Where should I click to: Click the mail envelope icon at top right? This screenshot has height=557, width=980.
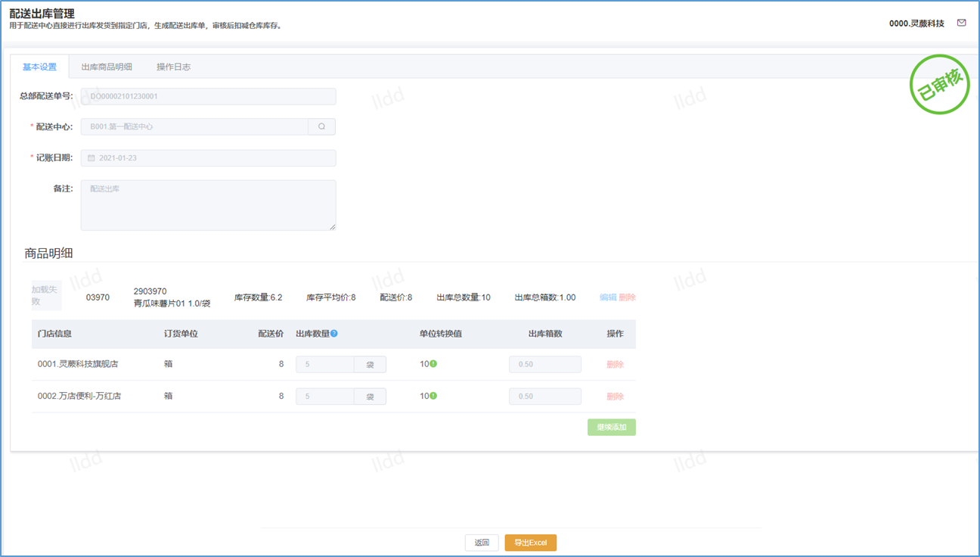961,23
